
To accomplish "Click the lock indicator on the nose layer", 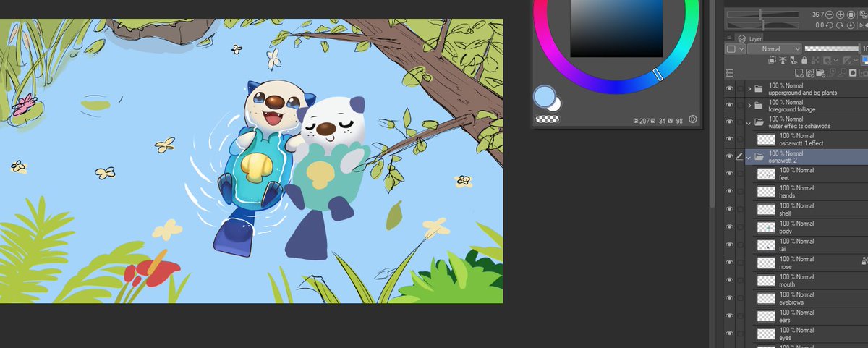I will (864, 260).
